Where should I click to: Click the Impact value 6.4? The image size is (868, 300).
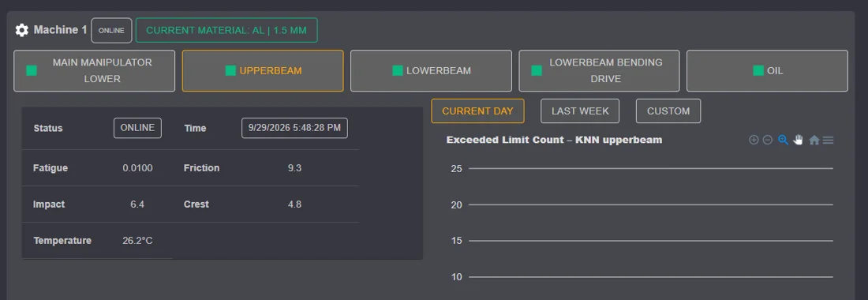point(137,204)
